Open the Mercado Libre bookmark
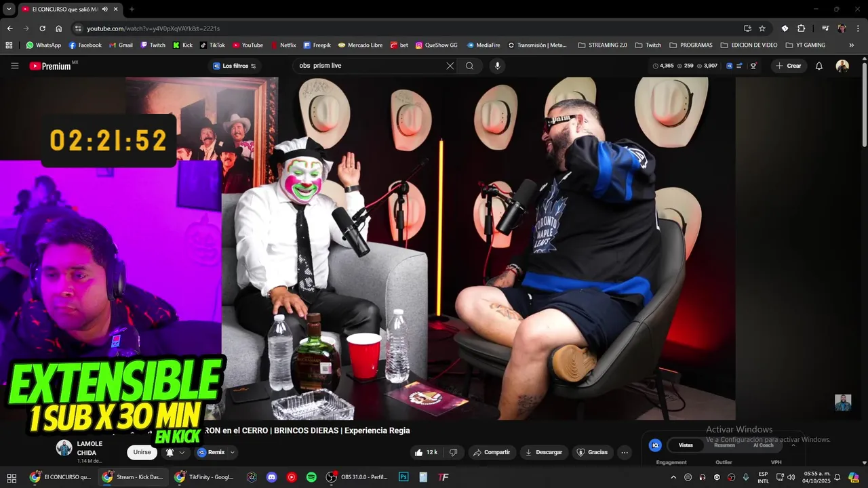The height and width of the screenshot is (488, 868). pyautogui.click(x=360, y=45)
